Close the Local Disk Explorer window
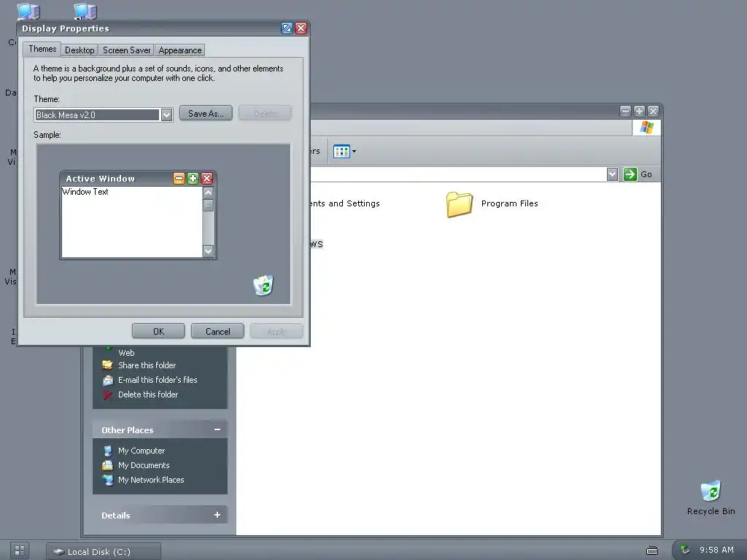The image size is (747, 560). (653, 112)
